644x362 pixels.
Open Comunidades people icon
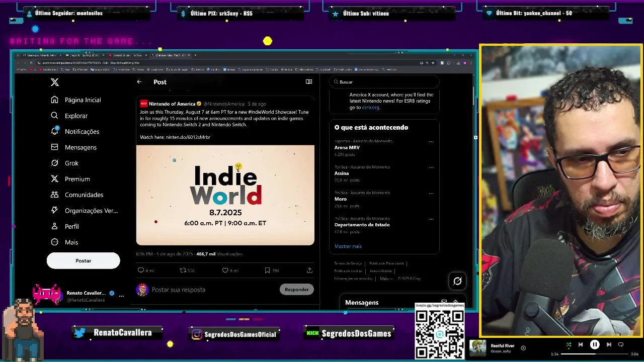54,195
